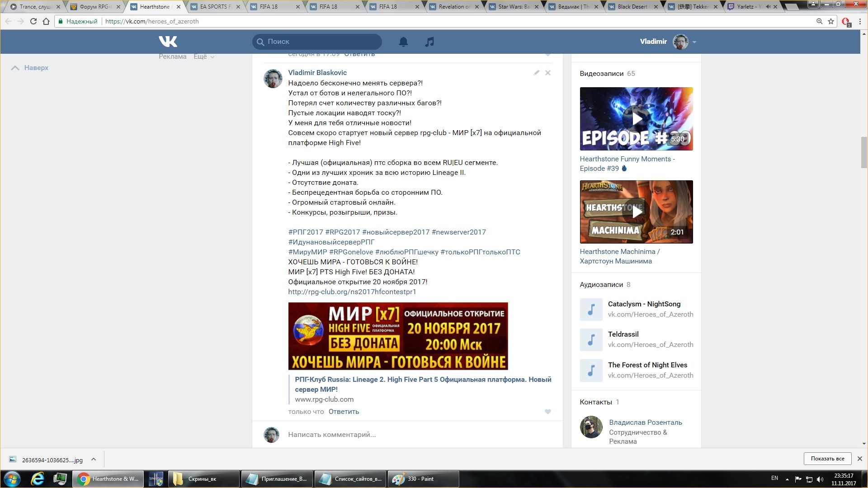Click the Chrome reload page icon
This screenshot has height=488, width=868.
tap(33, 21)
